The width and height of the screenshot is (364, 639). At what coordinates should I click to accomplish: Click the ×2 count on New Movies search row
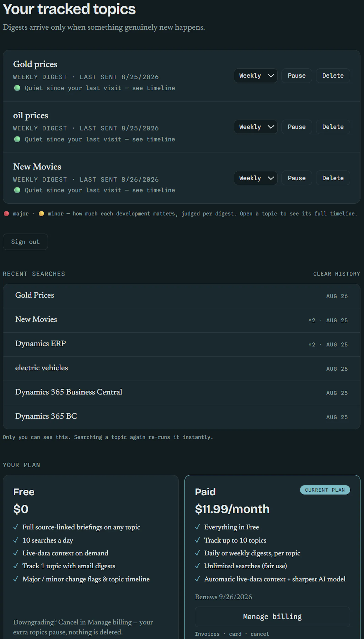click(x=312, y=320)
